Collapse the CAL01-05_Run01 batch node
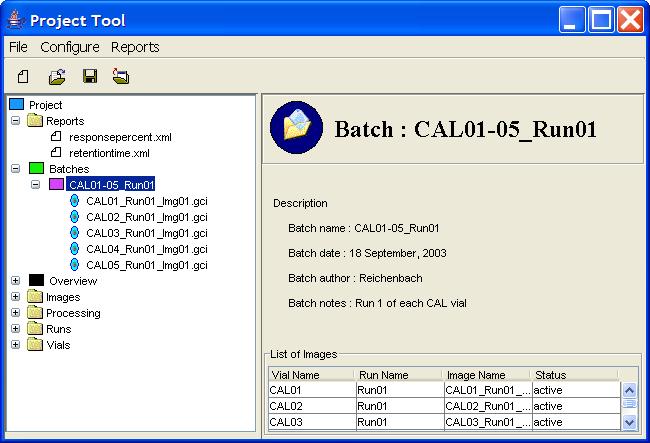The image size is (650, 443). (x=35, y=185)
